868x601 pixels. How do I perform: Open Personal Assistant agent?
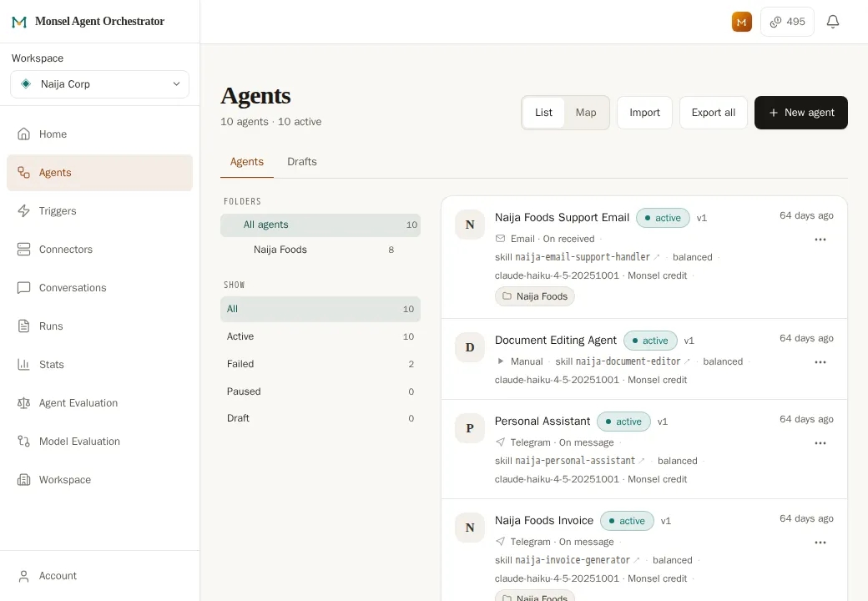pos(542,422)
